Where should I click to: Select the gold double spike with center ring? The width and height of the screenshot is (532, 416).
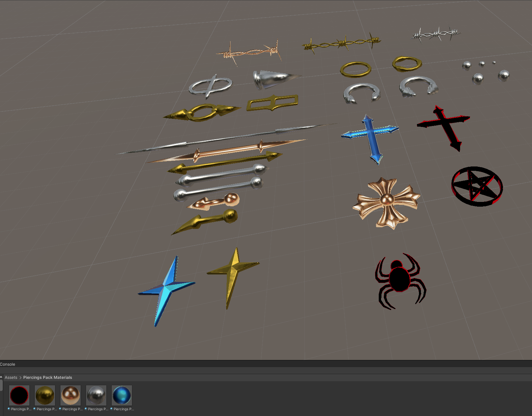click(203, 112)
